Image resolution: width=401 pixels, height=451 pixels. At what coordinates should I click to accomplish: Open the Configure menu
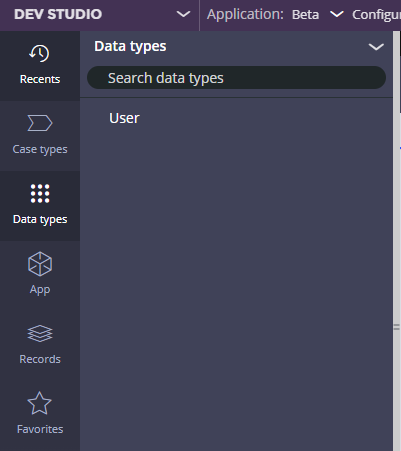click(376, 15)
